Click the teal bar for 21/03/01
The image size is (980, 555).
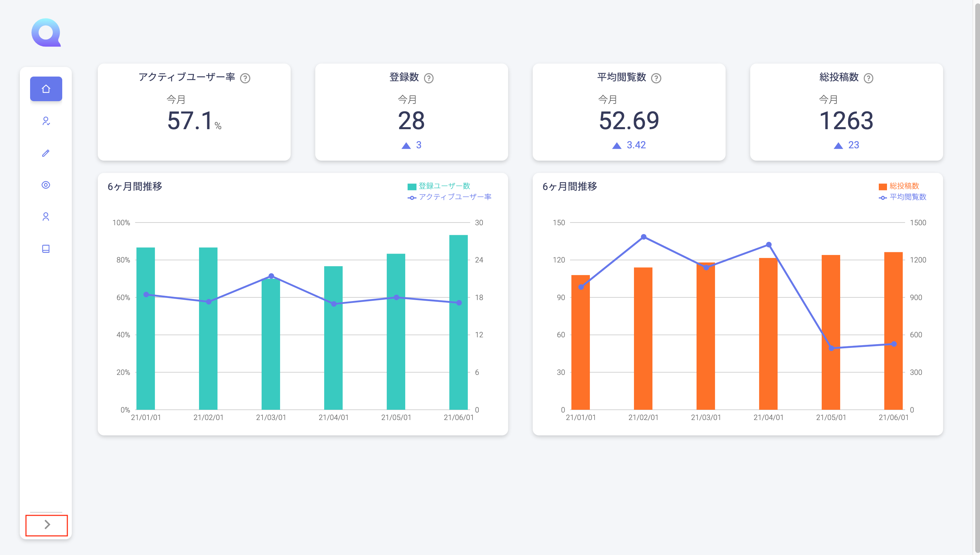click(x=271, y=344)
